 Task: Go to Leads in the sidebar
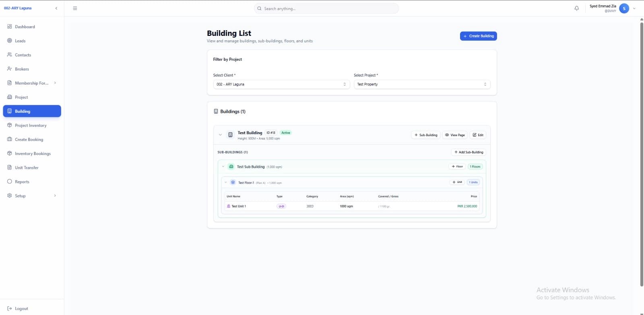(32, 41)
